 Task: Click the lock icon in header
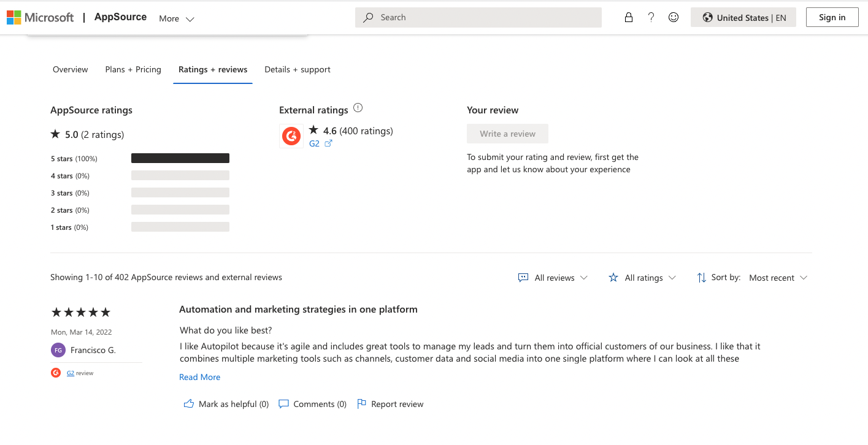(628, 18)
